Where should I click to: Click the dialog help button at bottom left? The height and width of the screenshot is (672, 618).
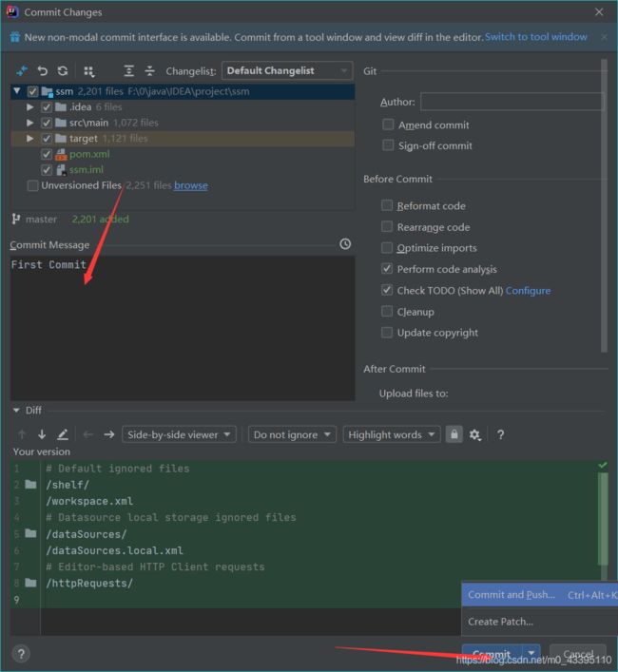click(x=21, y=654)
